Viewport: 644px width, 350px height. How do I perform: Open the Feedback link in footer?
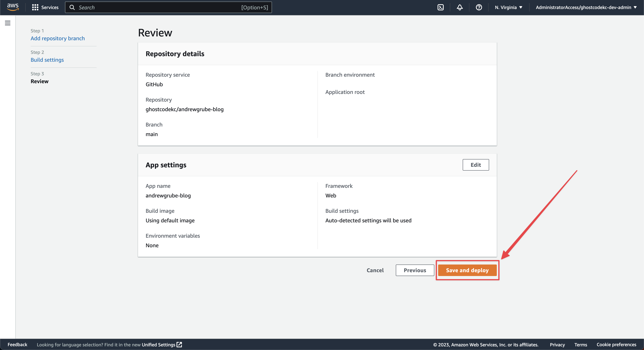(x=17, y=344)
